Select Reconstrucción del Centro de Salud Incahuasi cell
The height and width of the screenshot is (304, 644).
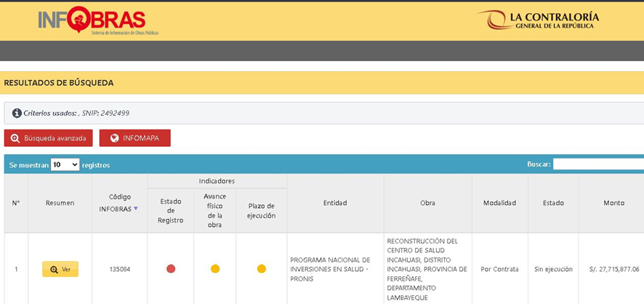428,269
